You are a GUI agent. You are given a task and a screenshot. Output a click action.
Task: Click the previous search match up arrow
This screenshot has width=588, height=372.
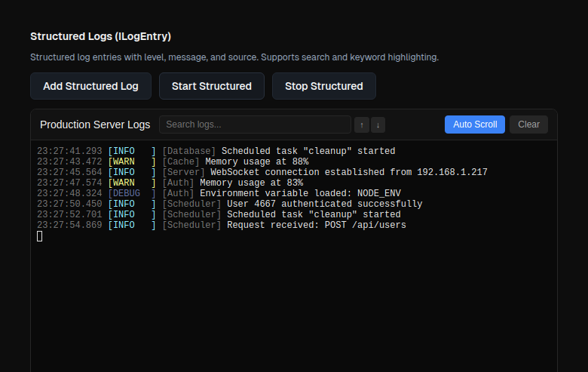coord(362,125)
